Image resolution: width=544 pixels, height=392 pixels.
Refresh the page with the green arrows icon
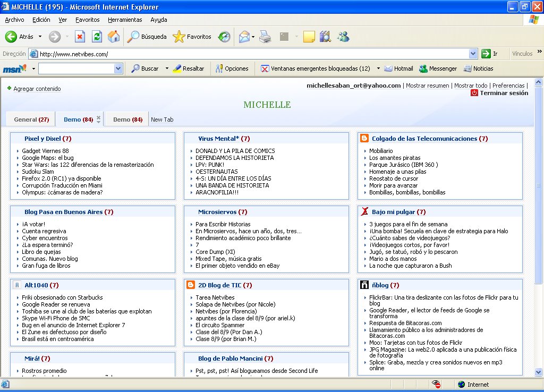97,37
